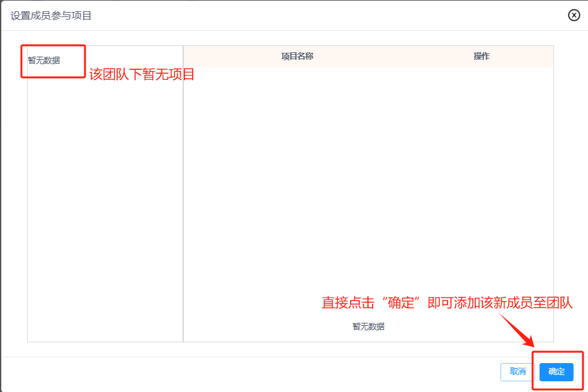Click the red annotation 直接点击“确定”即可添加该新成员至团队

[447, 303]
